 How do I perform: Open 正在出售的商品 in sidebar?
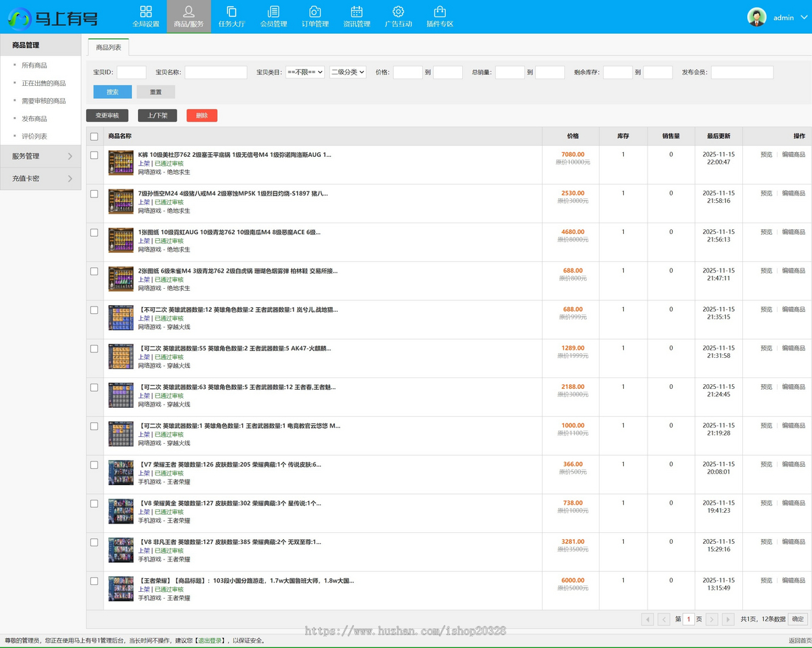click(x=44, y=83)
